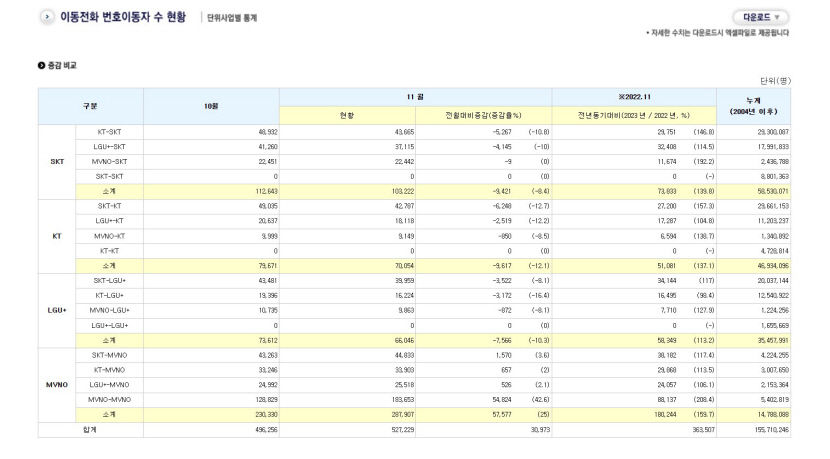Click the MVNO cumulative subtotal 14,788,088

pyautogui.click(x=773, y=415)
